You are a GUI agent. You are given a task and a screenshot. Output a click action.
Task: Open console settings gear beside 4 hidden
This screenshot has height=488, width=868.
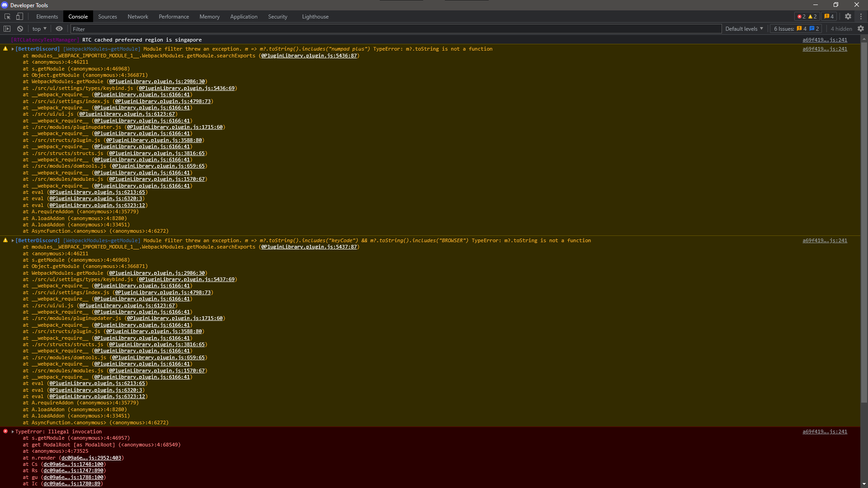click(860, 29)
